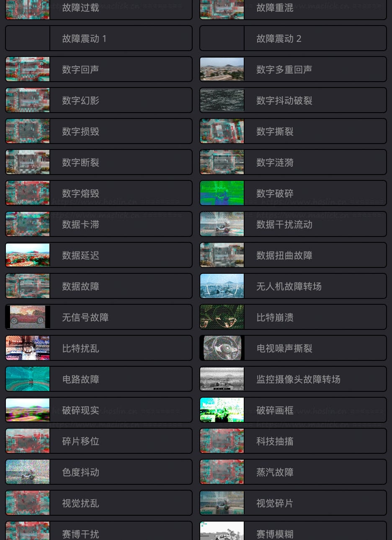Apply the 数字回声 effect item
Viewport: 392px width, 540px height.
[x=99, y=69]
